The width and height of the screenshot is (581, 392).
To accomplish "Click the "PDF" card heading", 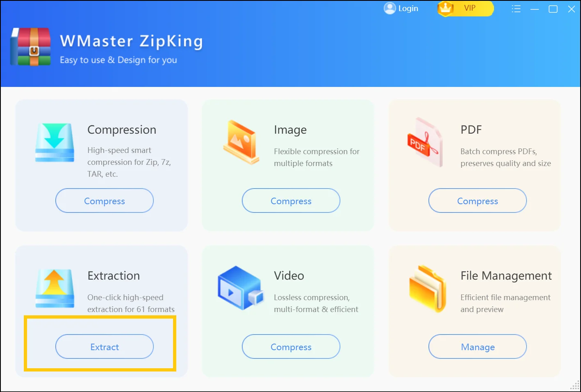I will click(x=471, y=130).
